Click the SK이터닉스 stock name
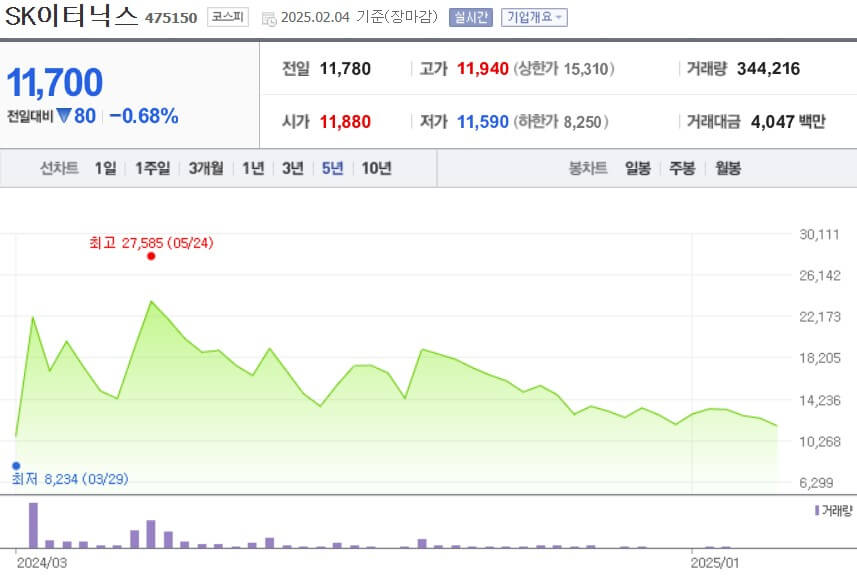The image size is (857, 576). click(72, 16)
